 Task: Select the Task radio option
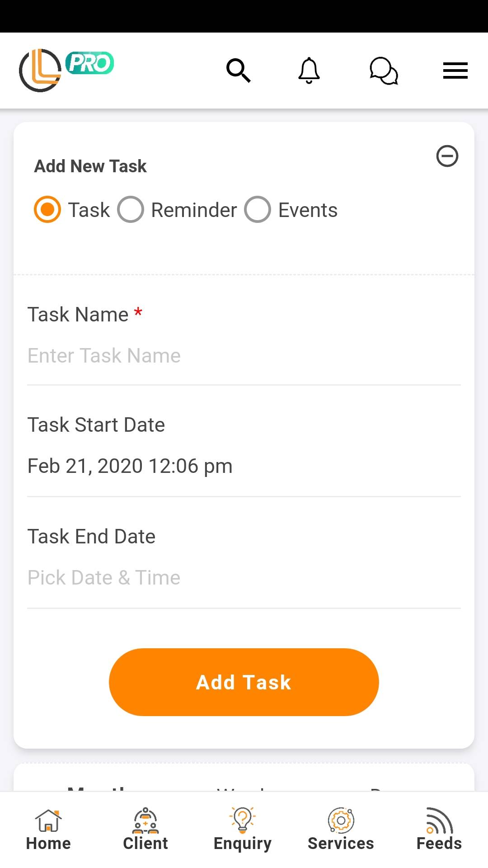pos(47,210)
